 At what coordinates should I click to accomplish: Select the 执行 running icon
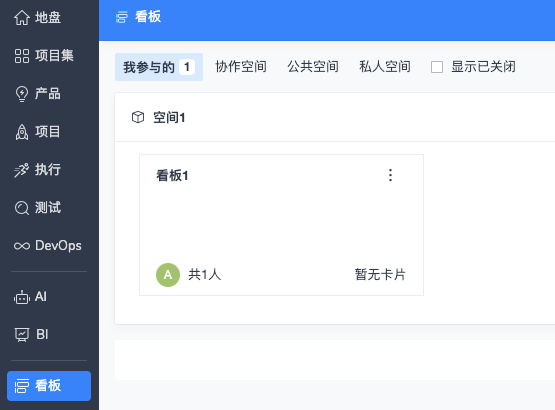(22, 170)
